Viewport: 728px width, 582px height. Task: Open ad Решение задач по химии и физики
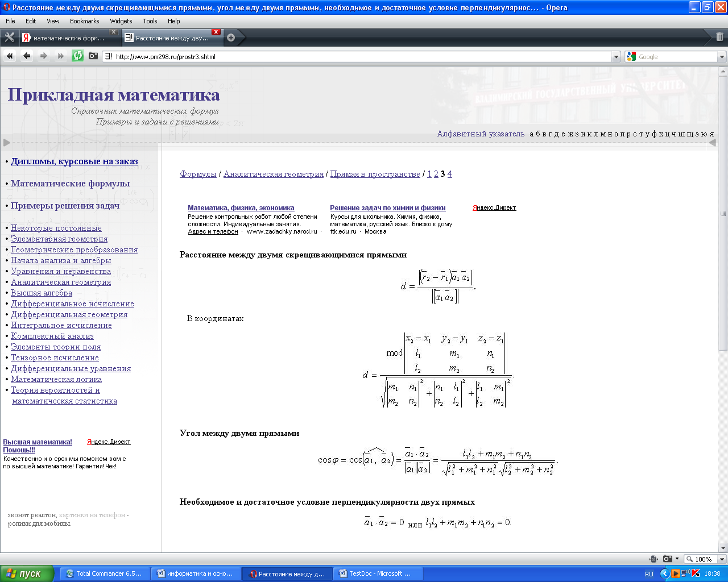388,208
